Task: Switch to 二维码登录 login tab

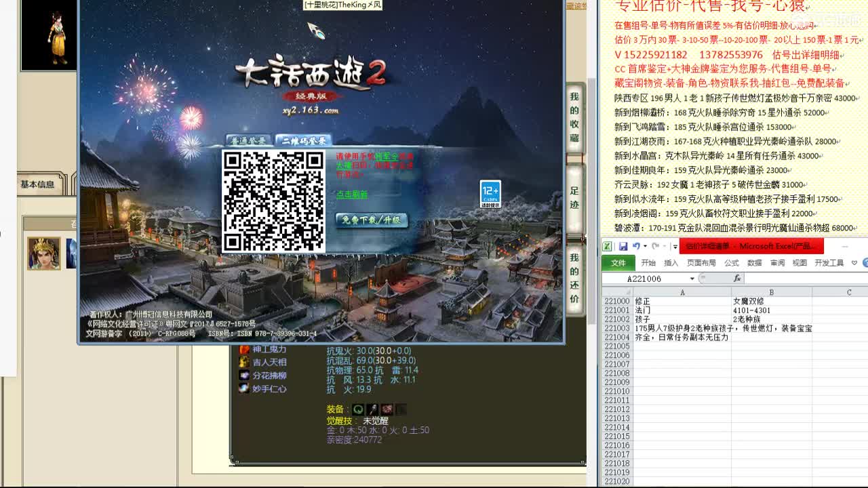Action: pyautogui.click(x=304, y=140)
